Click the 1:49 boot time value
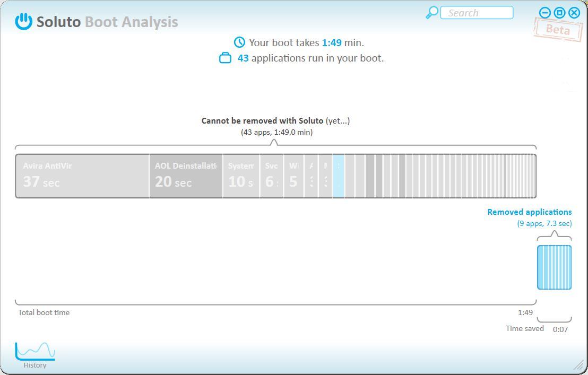The width and height of the screenshot is (588, 375). click(332, 43)
